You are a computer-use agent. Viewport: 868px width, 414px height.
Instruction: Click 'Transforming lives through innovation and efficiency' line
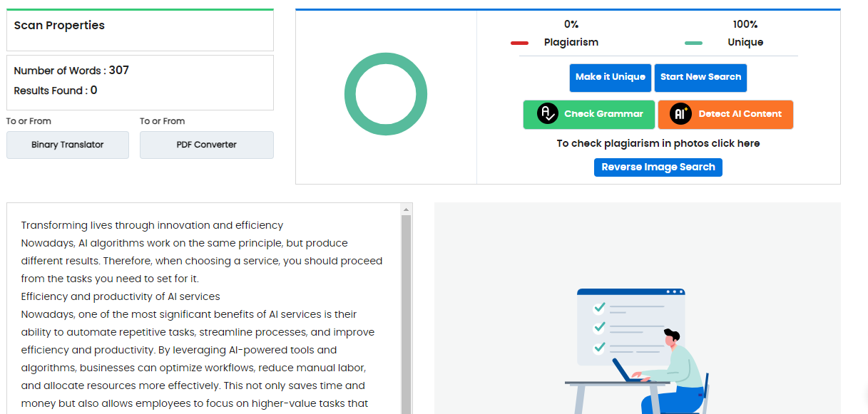[152, 225]
